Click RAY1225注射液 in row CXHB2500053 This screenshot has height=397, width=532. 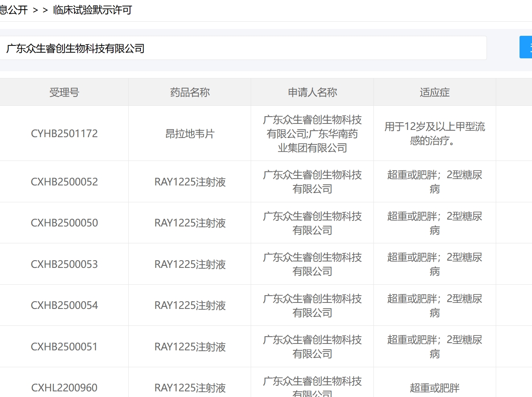[x=190, y=264]
